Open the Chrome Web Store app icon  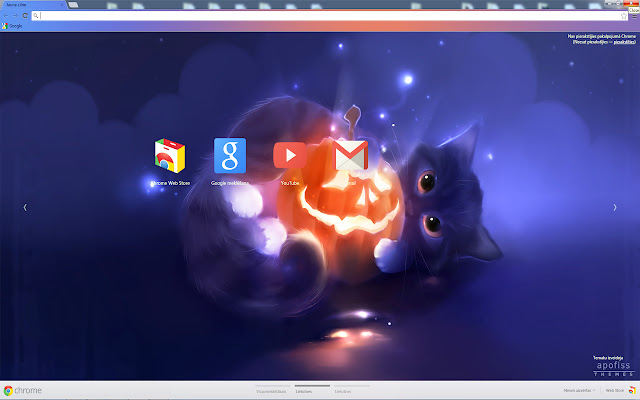(x=170, y=156)
